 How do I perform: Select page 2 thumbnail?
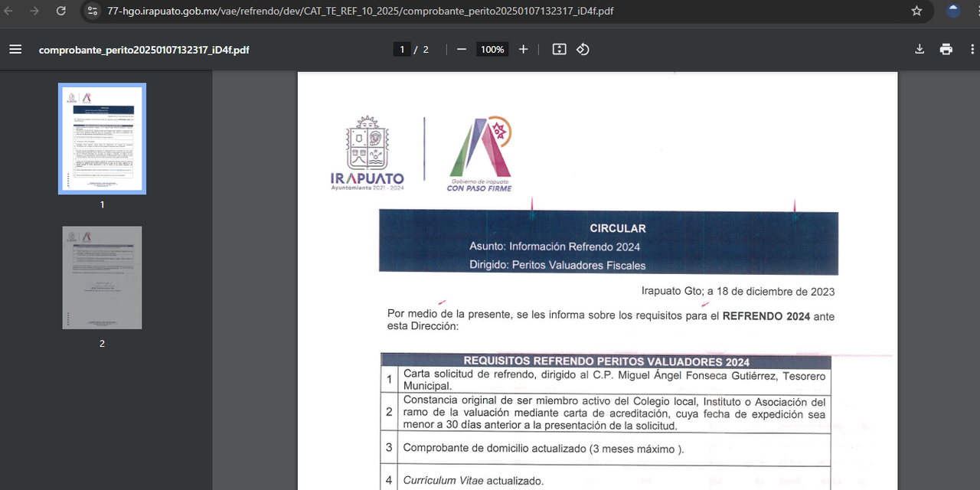point(102,278)
